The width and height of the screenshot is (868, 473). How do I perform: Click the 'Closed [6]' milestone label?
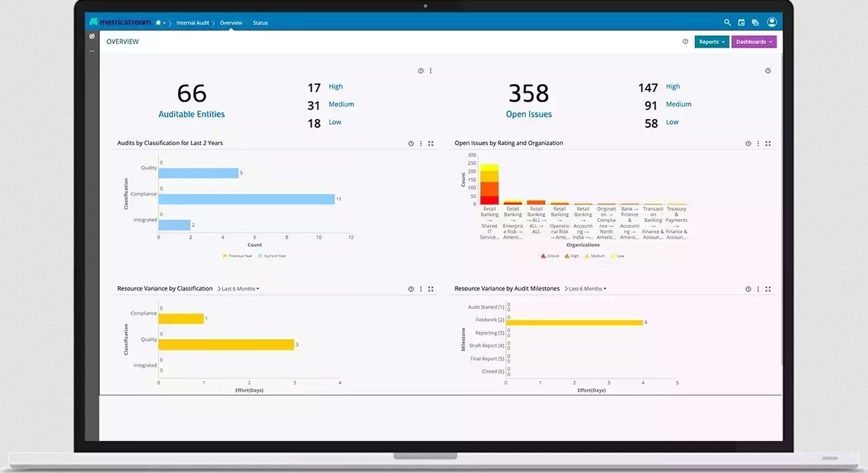point(493,372)
